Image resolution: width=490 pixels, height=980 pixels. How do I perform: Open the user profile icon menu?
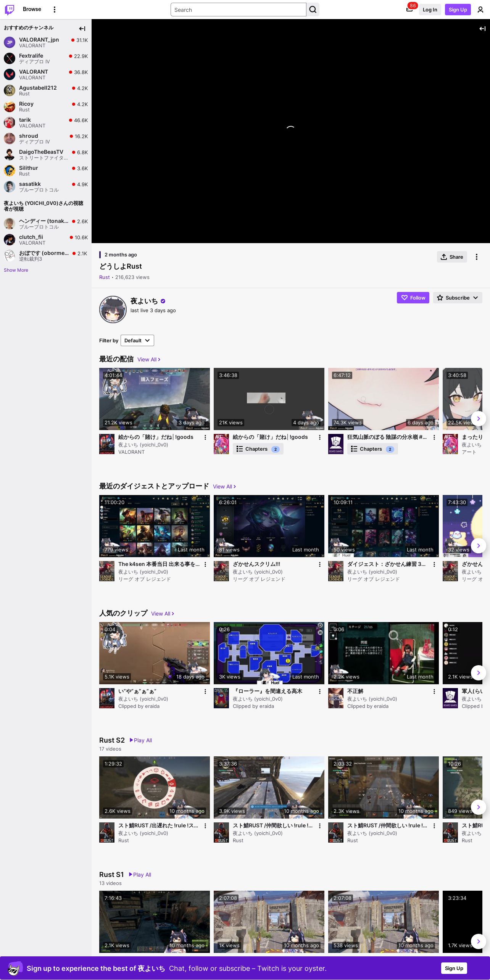480,10
